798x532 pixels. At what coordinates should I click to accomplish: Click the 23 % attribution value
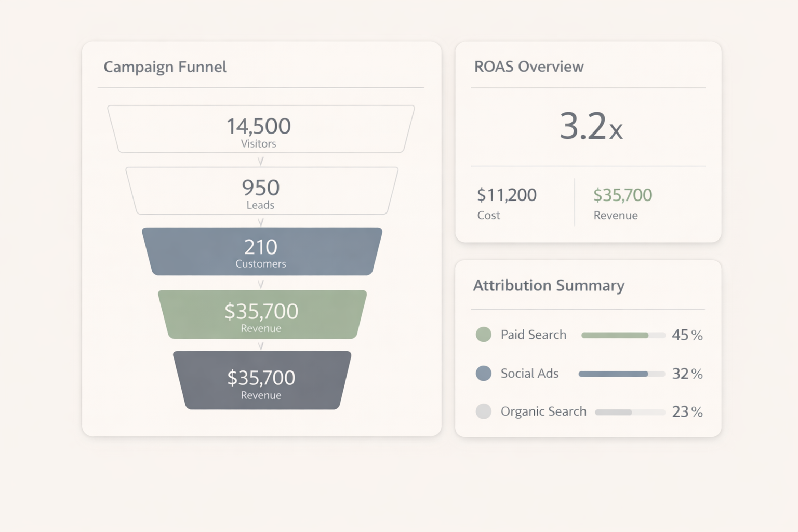click(x=687, y=412)
